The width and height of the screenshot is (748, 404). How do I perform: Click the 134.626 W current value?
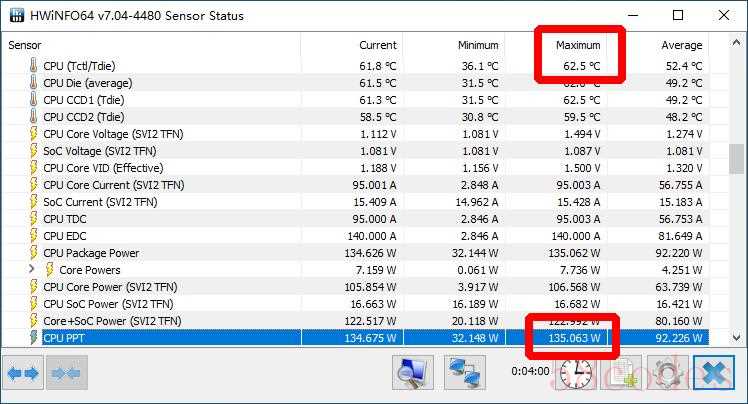click(370, 253)
